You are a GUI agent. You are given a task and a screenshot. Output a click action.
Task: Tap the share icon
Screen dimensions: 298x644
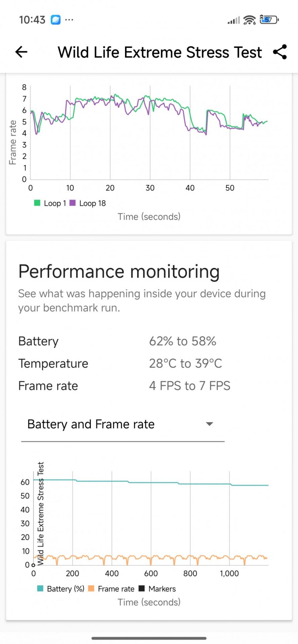(x=280, y=52)
